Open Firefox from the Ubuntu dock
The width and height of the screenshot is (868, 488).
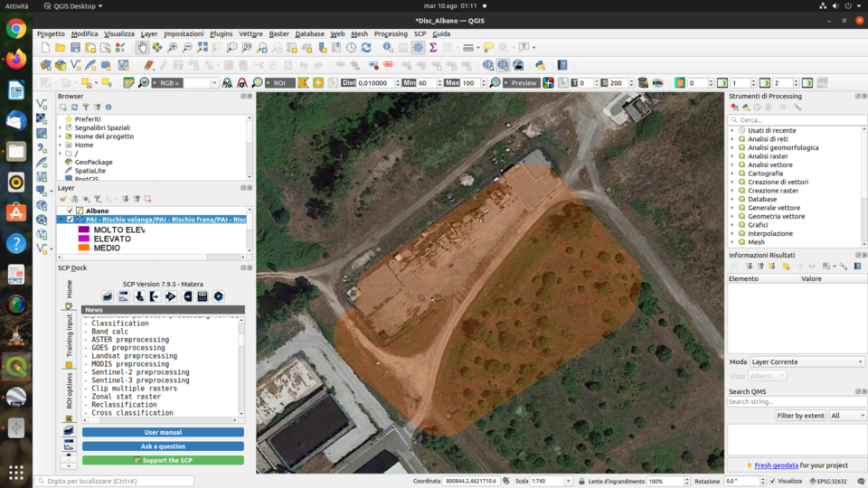[x=16, y=60]
